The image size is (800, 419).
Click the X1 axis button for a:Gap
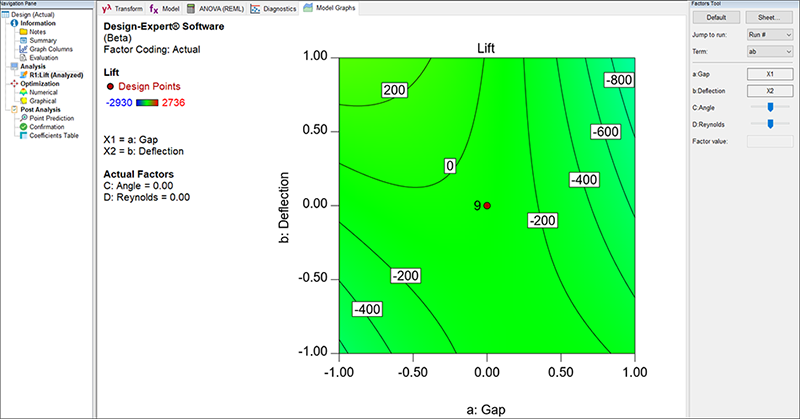pyautogui.click(x=768, y=74)
